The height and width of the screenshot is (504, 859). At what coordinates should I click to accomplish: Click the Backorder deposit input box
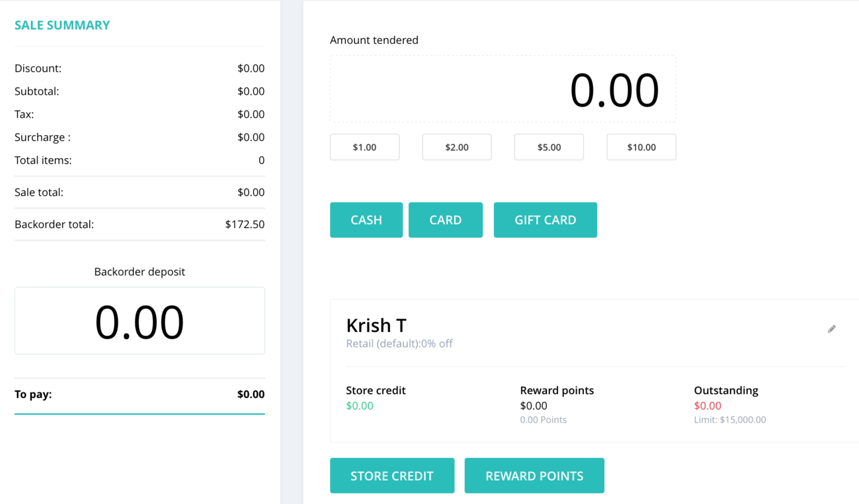(139, 321)
